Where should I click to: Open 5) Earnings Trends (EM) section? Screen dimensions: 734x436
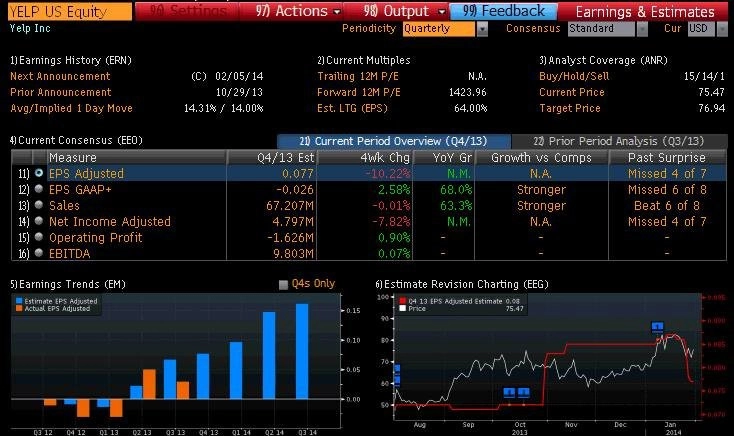(68, 284)
